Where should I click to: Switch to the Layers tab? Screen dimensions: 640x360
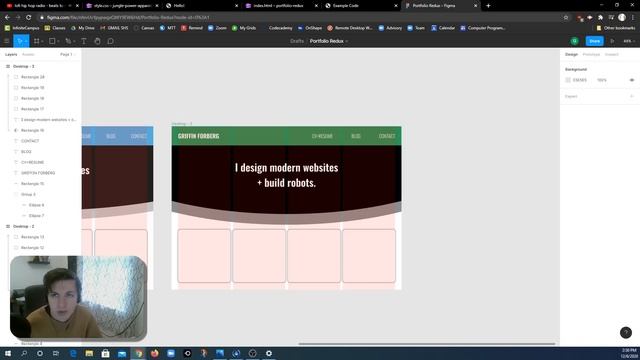pyautogui.click(x=11, y=54)
